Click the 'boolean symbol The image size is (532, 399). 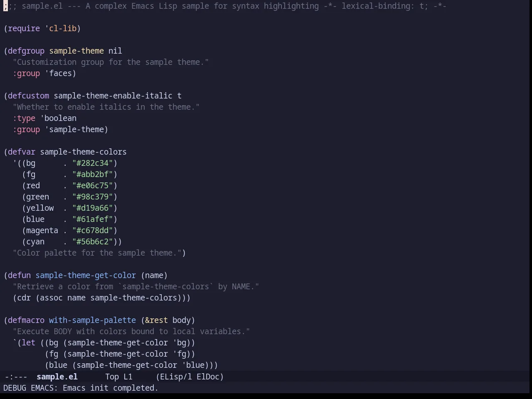[x=58, y=118]
